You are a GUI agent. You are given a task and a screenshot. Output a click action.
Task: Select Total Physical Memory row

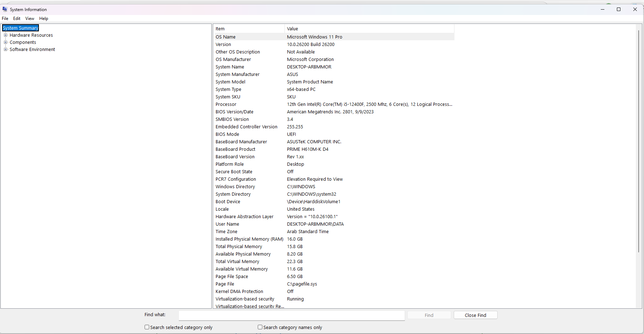click(x=334, y=247)
